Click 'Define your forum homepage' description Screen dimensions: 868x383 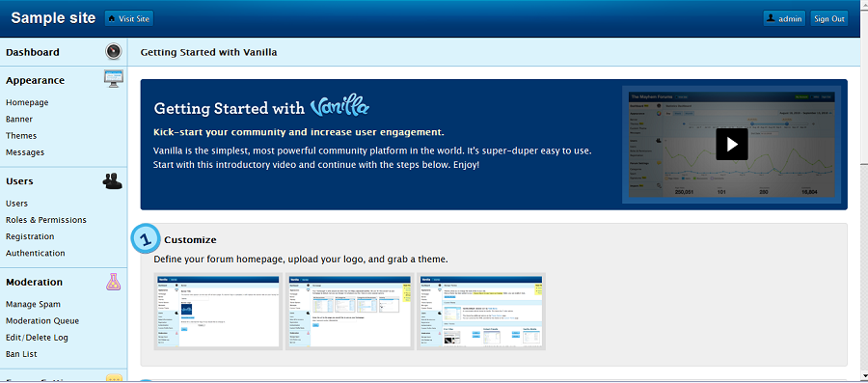[x=301, y=259]
